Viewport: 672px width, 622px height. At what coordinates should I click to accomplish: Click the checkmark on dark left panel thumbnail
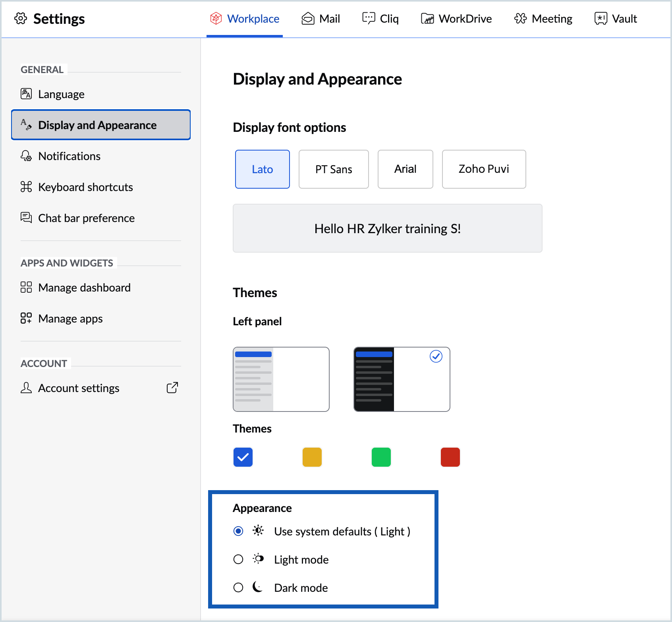(x=436, y=356)
